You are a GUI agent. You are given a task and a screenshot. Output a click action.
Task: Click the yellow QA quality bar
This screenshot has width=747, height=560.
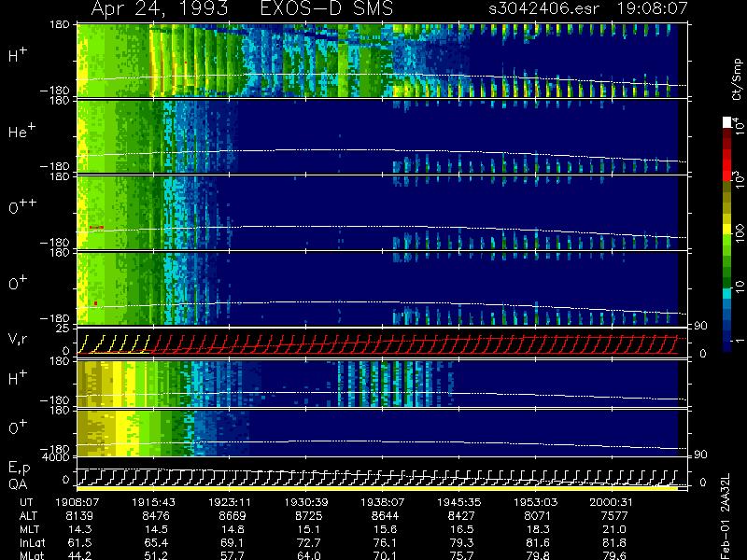click(x=377, y=488)
